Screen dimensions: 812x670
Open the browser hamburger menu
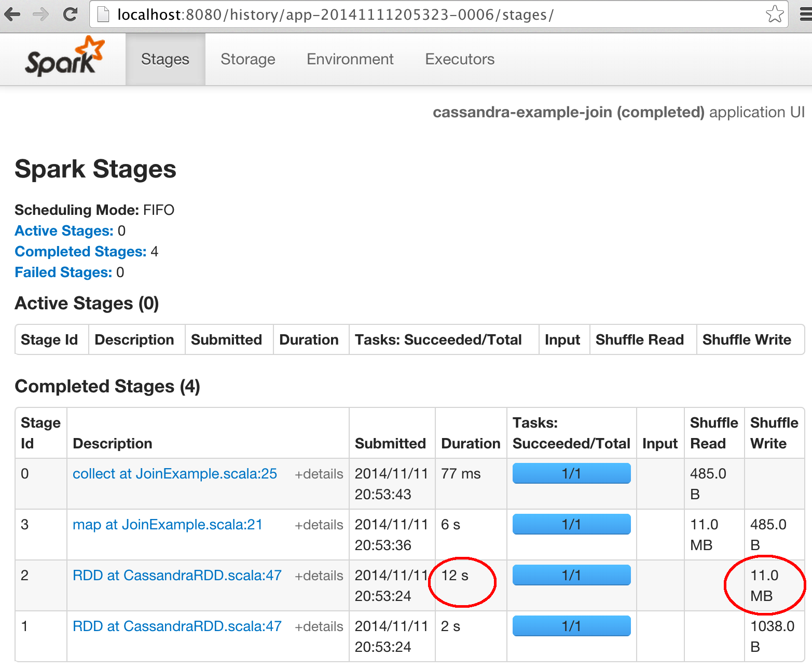tap(806, 14)
